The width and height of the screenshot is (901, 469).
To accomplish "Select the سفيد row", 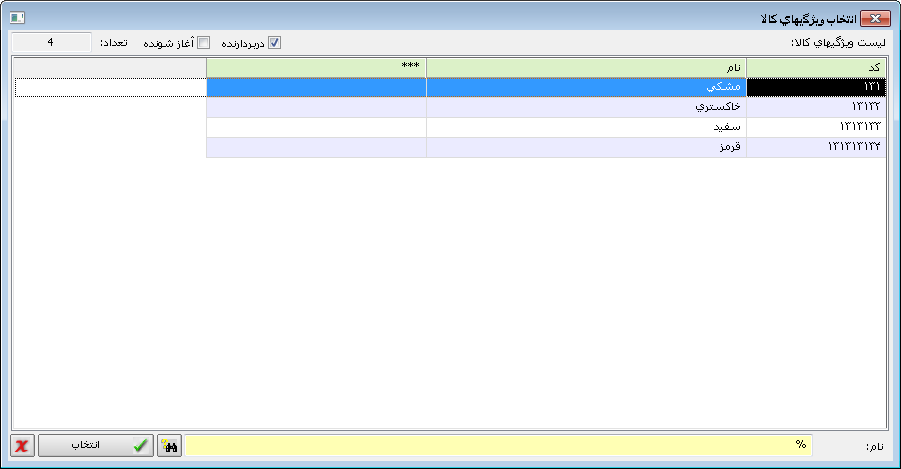I will pos(586,127).
